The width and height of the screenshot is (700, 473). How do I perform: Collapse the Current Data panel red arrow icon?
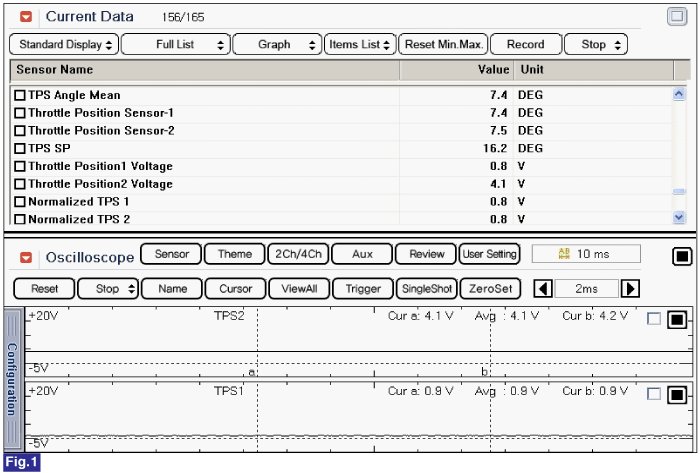pyautogui.click(x=26, y=17)
